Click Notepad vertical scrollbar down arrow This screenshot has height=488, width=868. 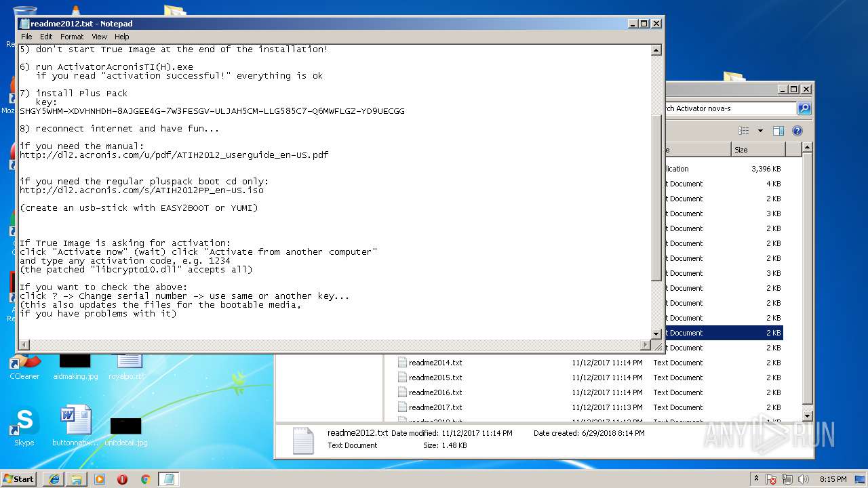[656, 333]
